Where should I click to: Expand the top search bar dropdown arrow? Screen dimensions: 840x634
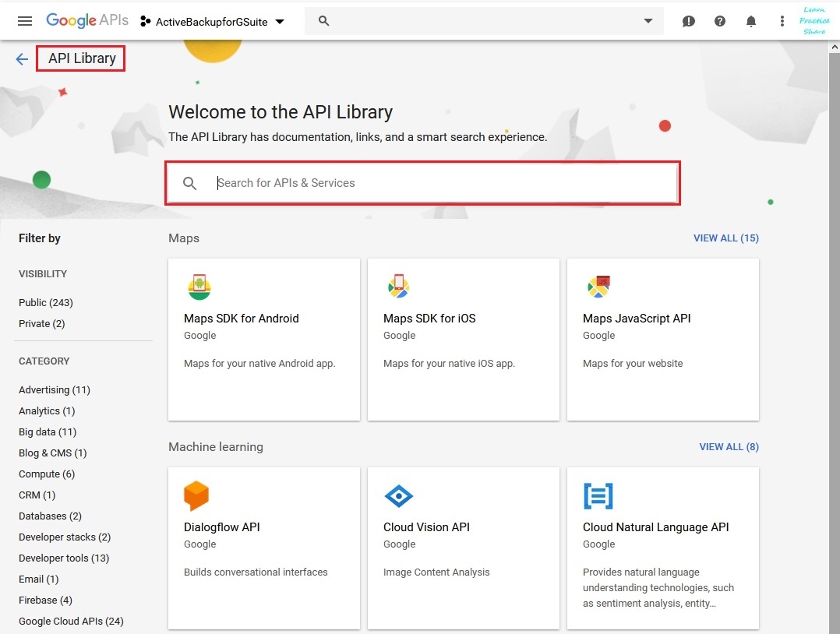(x=648, y=21)
